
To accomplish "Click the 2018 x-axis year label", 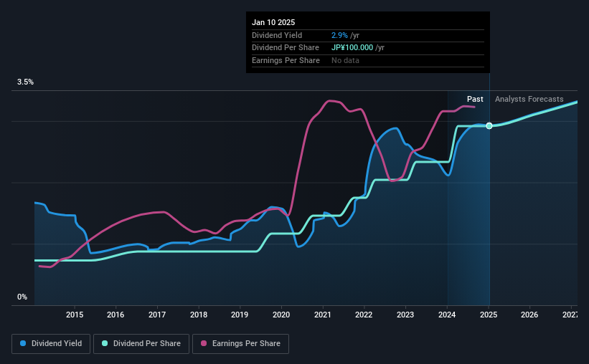I will (199, 315).
